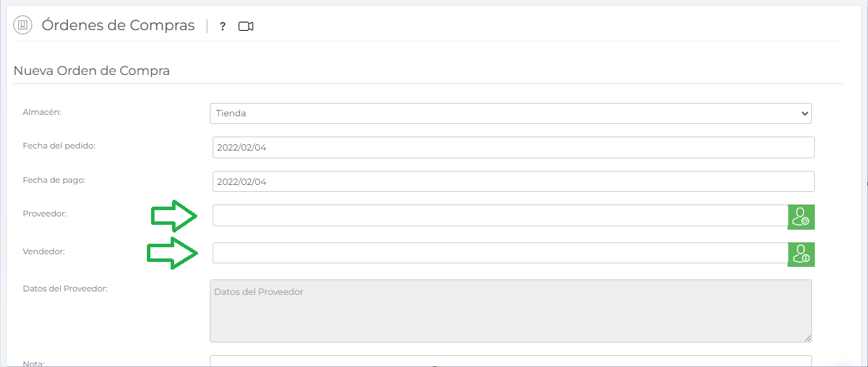Open the video tutorial camera icon
868x367 pixels.
pyautogui.click(x=246, y=27)
